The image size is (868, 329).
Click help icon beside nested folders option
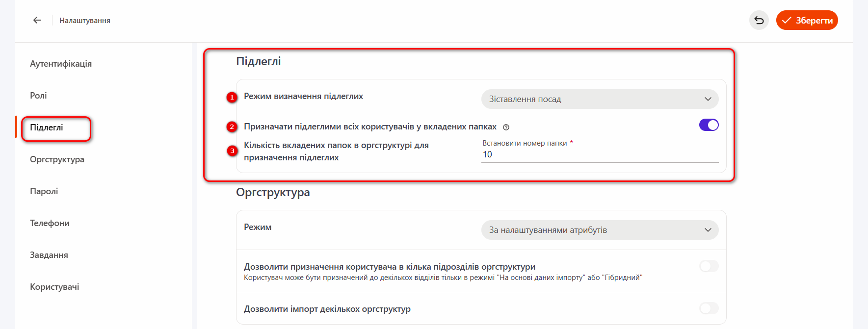pyautogui.click(x=506, y=127)
